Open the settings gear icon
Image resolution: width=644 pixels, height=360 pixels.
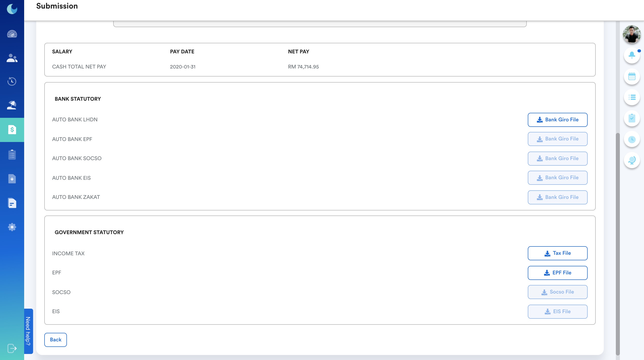point(12,227)
